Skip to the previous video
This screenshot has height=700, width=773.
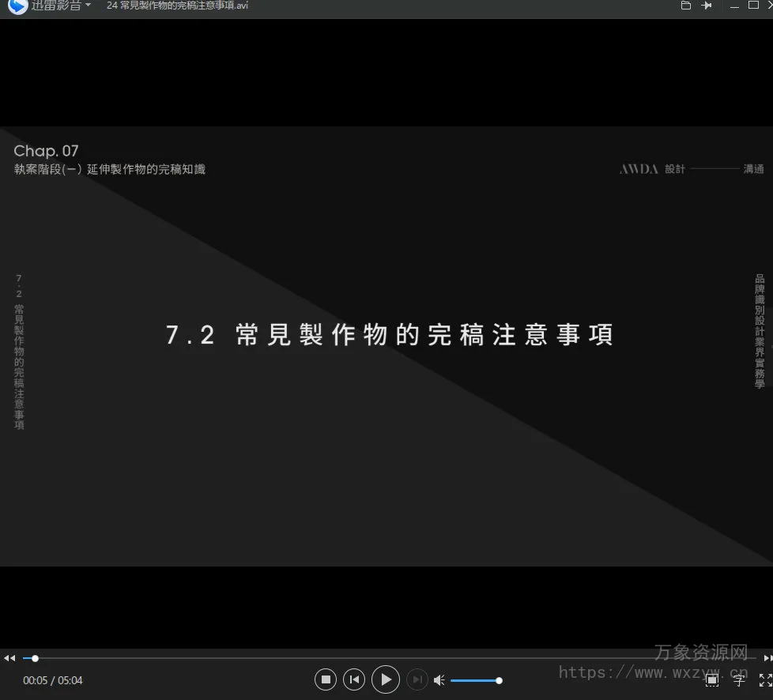pyautogui.click(x=354, y=679)
